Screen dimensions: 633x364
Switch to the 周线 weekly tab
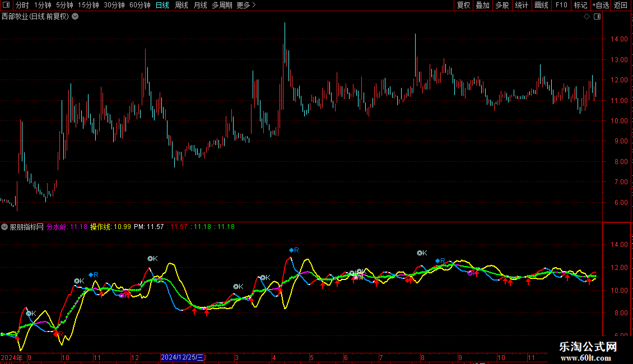pos(181,5)
